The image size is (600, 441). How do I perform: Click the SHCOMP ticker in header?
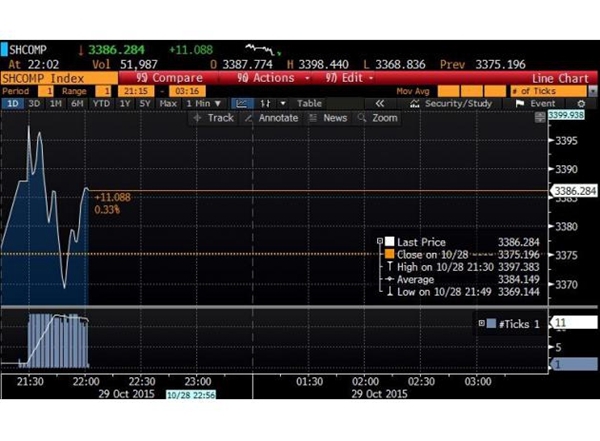(28, 50)
